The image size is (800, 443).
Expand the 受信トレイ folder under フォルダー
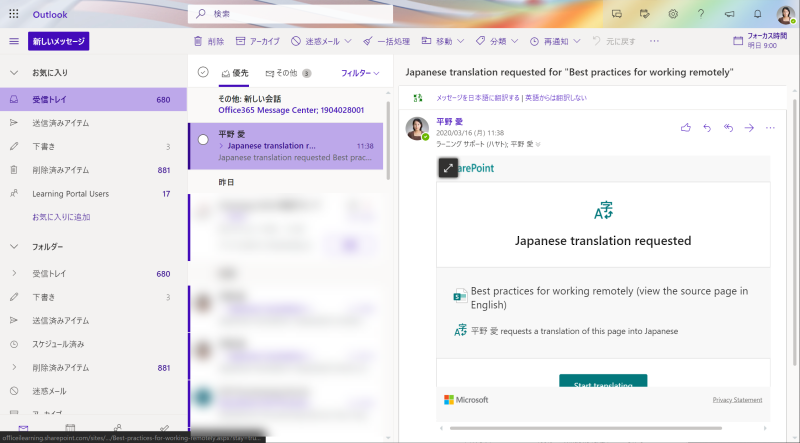click(x=14, y=274)
